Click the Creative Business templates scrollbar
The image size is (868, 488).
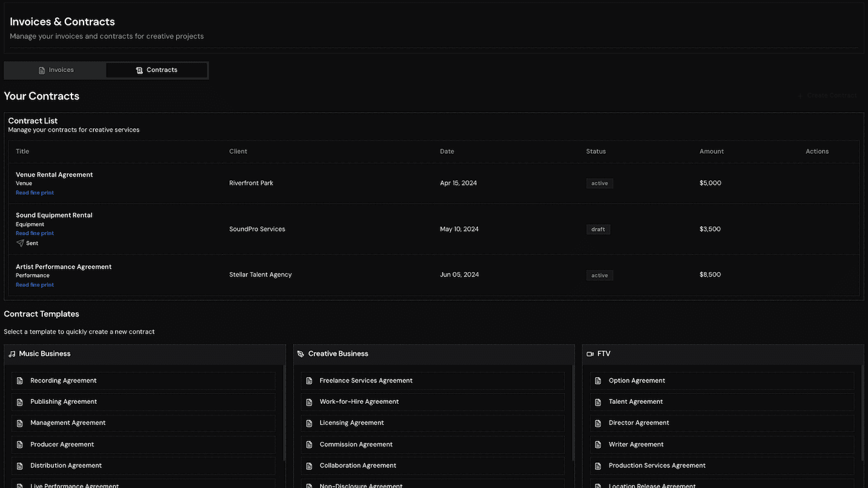[572, 412]
